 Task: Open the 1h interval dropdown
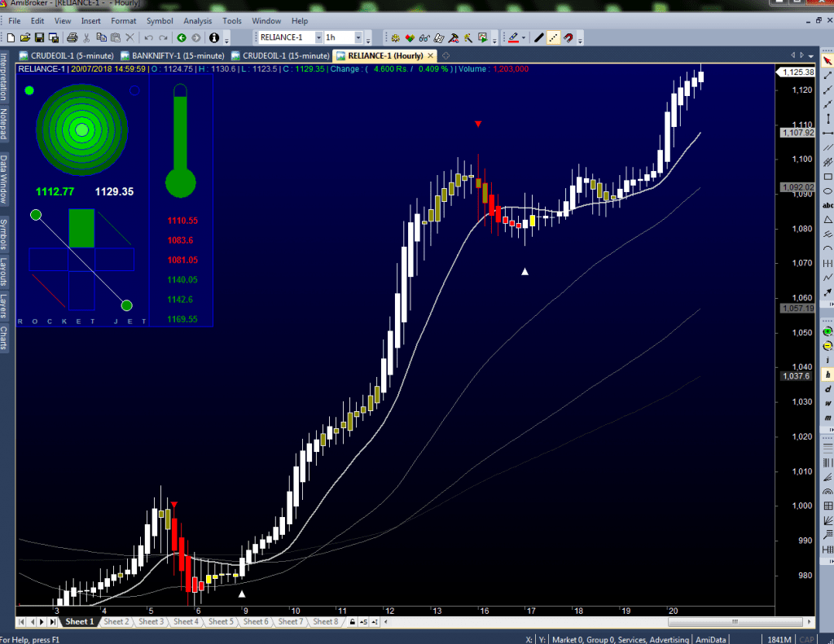358,37
